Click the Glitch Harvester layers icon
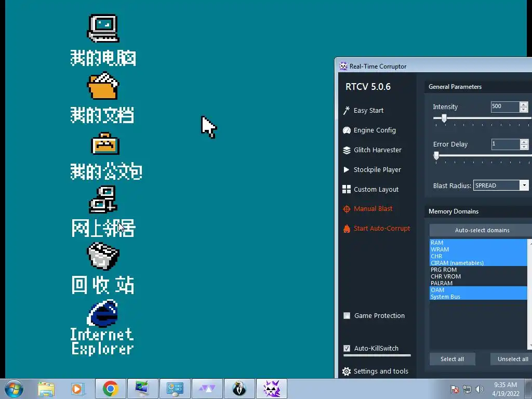Image resolution: width=532 pixels, height=399 pixels. (x=347, y=150)
